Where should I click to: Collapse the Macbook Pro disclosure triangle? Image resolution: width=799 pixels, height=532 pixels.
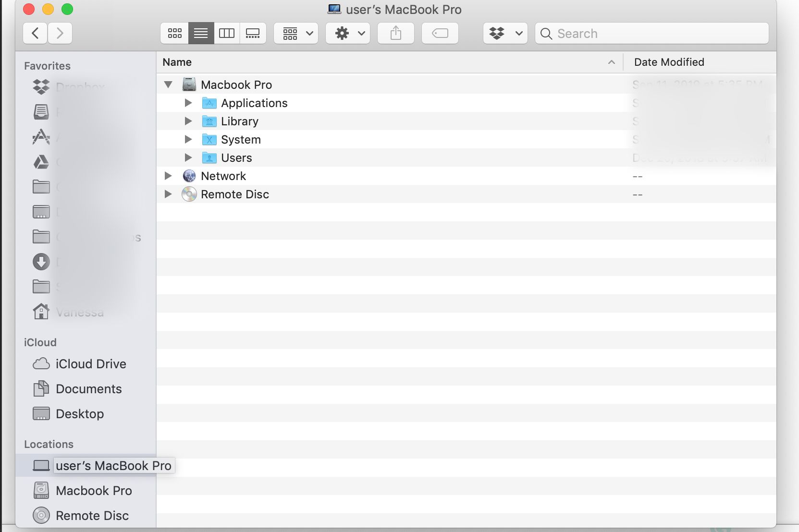[168, 85]
